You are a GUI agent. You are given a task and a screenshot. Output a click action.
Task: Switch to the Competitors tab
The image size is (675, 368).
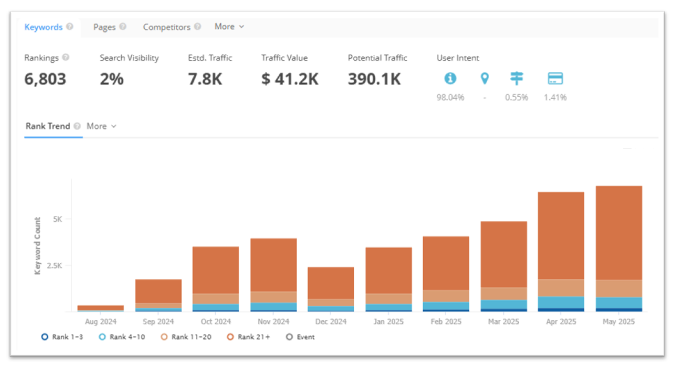[x=167, y=27]
